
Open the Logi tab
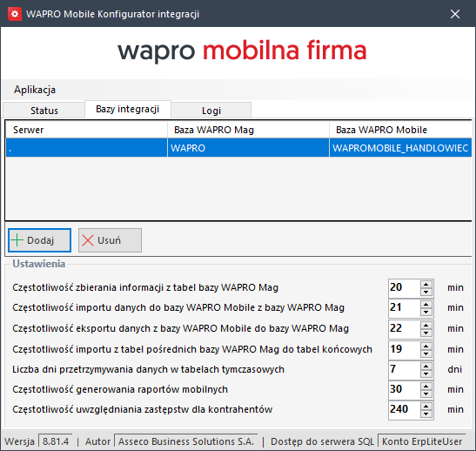point(211,111)
